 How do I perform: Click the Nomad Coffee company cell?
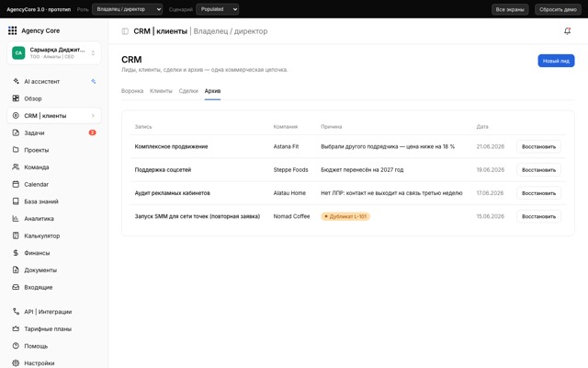tap(292, 216)
